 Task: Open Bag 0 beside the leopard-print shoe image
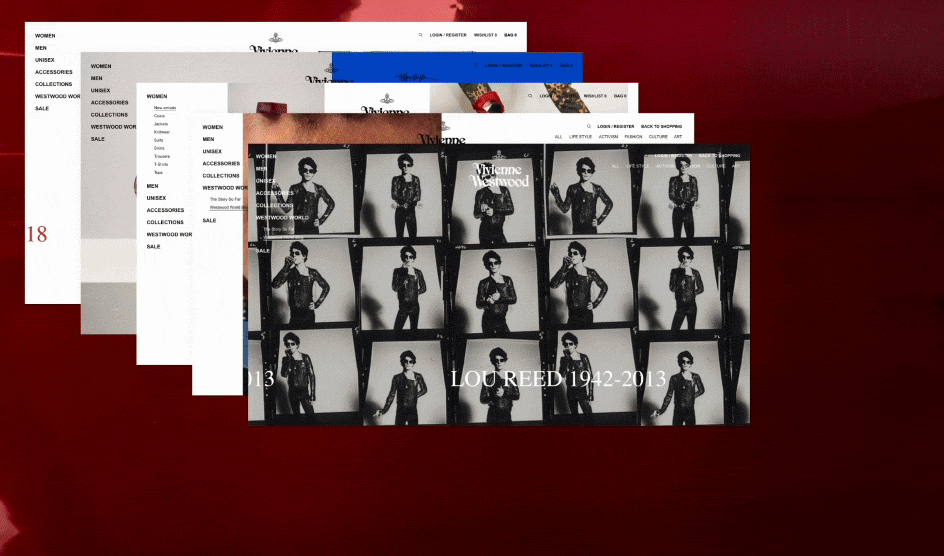pyautogui.click(x=620, y=96)
